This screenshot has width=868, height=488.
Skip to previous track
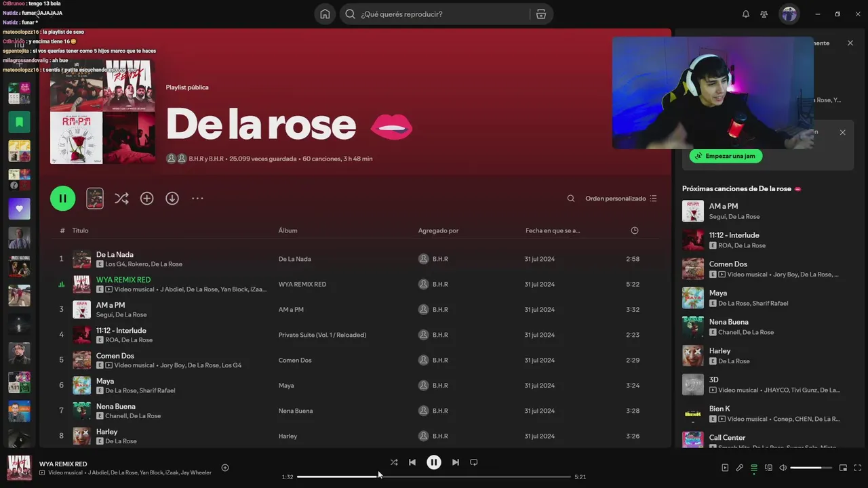[x=412, y=462]
